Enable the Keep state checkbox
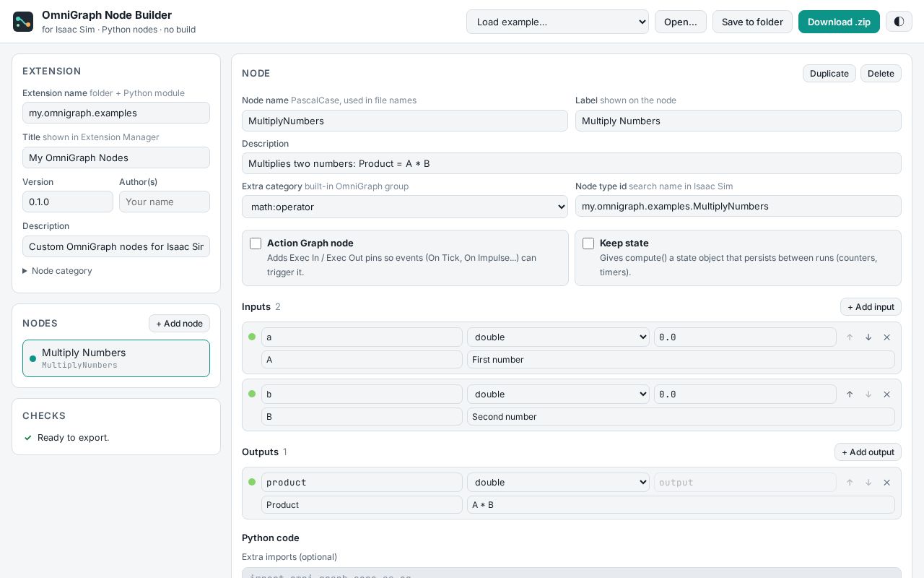Image resolution: width=924 pixels, height=578 pixels. click(x=588, y=243)
